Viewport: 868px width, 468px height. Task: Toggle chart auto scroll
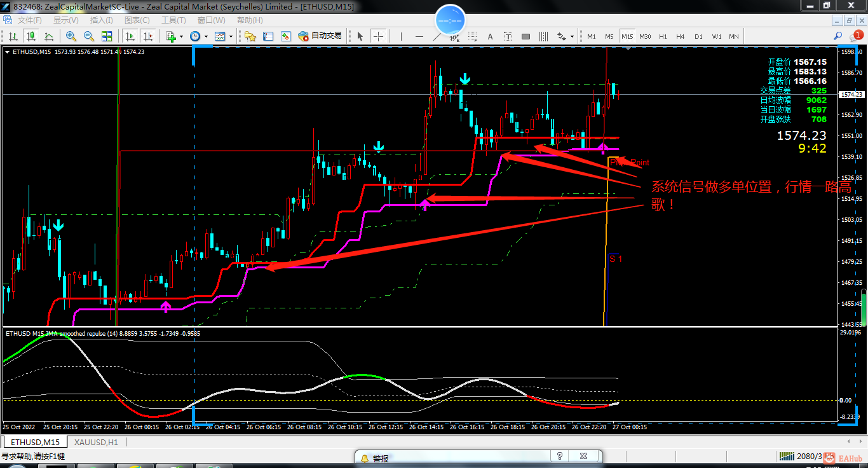click(x=130, y=36)
